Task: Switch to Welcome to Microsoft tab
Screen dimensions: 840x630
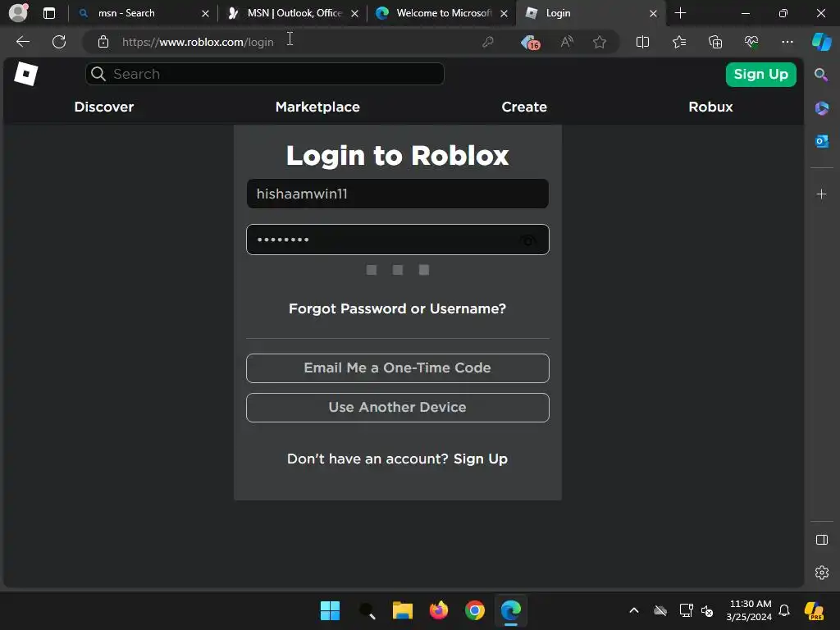Action: pos(441,13)
